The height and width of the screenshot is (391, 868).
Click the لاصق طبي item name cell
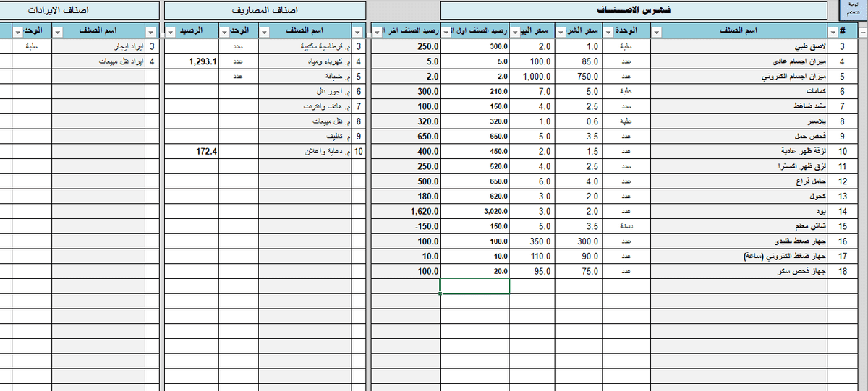(738, 46)
